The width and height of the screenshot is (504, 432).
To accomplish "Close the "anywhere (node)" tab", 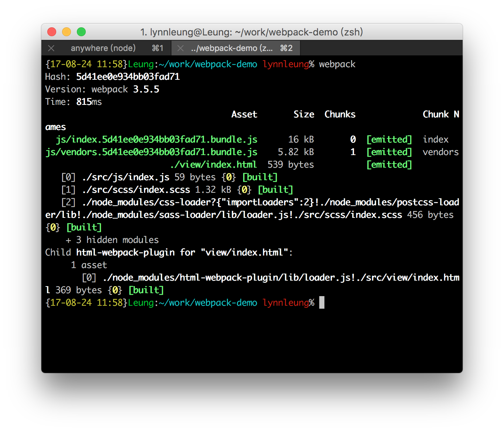I will 51,48.
